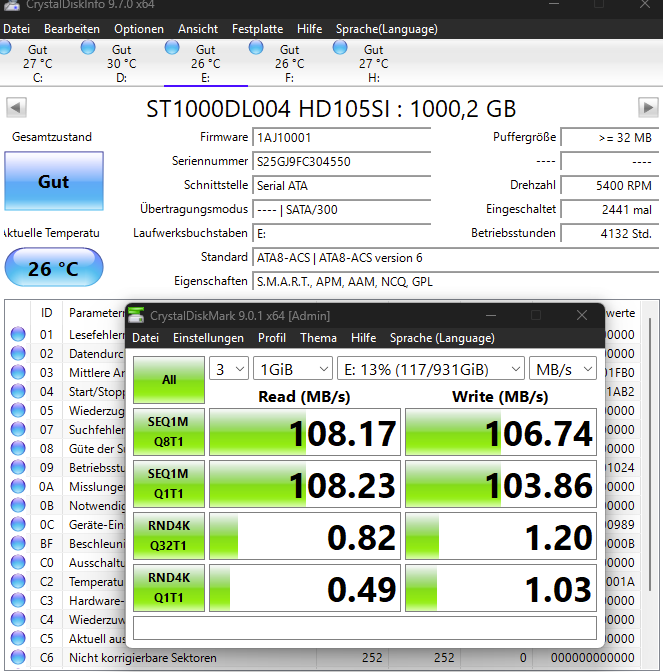The height and width of the screenshot is (672, 663).
Task: Open Optionen menu in CrystalDiskInfo
Action: 139,29
